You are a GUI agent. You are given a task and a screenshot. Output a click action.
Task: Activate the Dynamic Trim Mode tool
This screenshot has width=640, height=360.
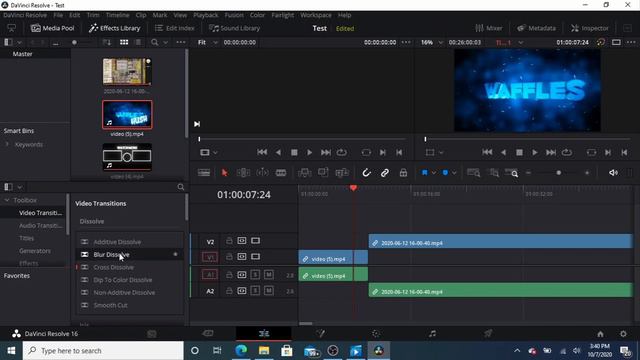pos(262,173)
